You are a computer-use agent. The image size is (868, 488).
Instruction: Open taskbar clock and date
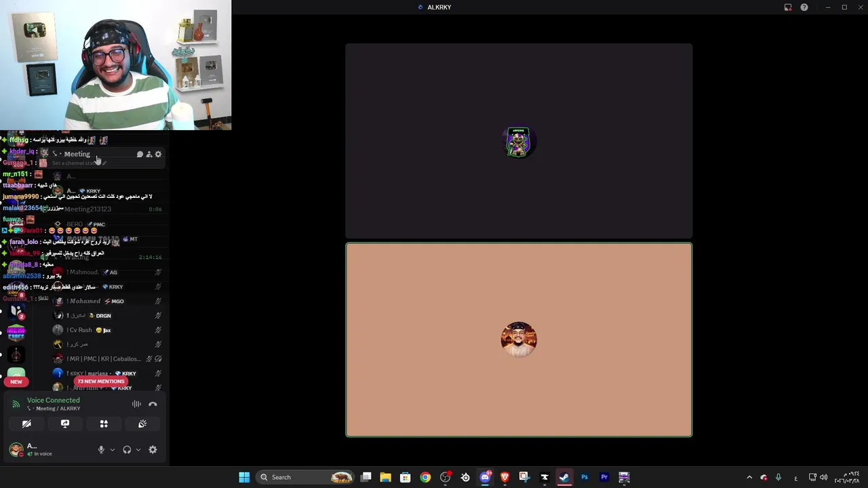pos(846,477)
